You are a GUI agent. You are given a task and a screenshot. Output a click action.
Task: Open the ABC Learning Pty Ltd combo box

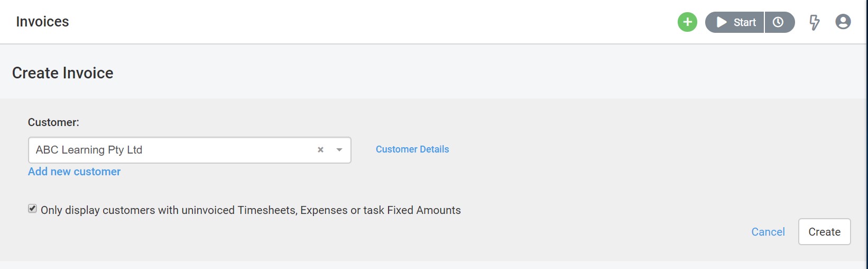(190, 150)
